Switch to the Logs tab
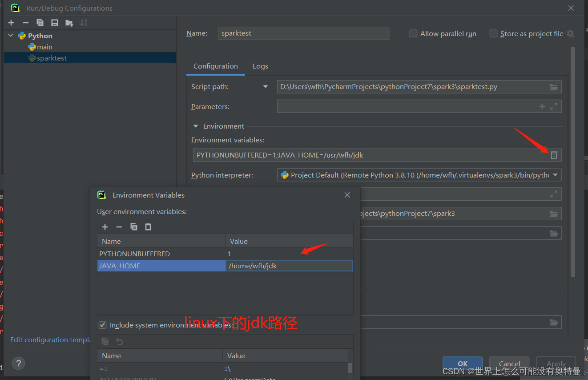 [x=260, y=66]
